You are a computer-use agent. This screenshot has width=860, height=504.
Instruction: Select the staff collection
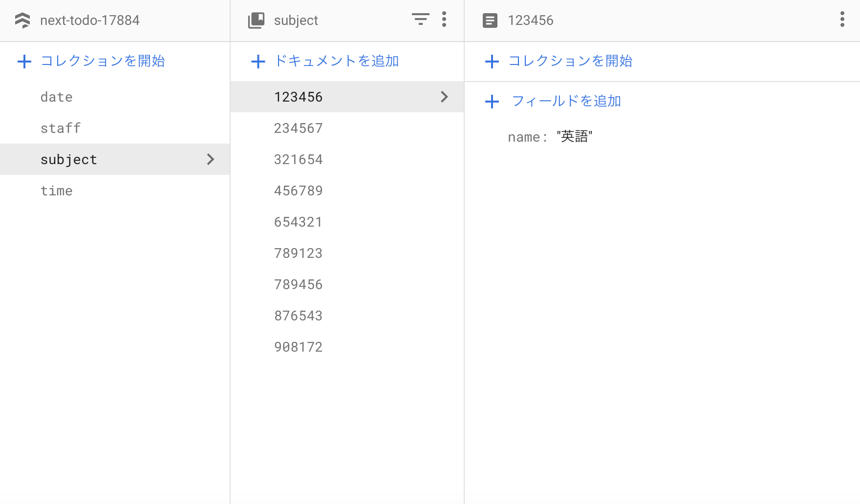[61, 127]
